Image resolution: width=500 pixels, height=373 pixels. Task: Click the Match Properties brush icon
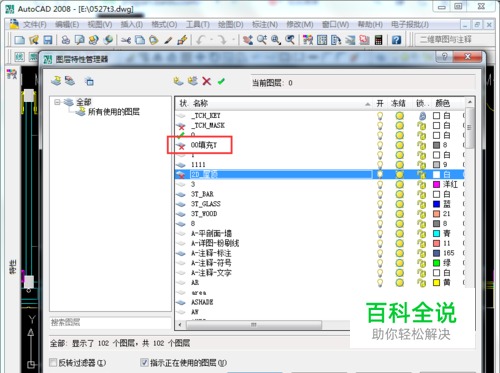click(x=182, y=40)
